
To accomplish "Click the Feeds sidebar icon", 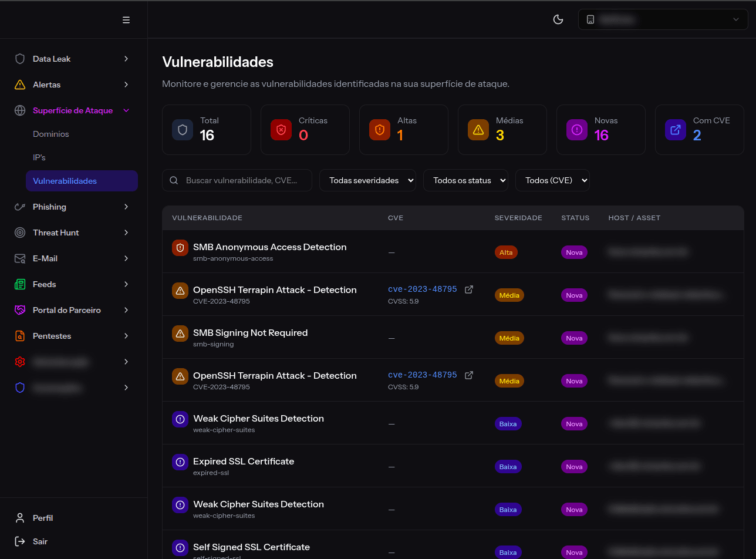I will coord(20,284).
